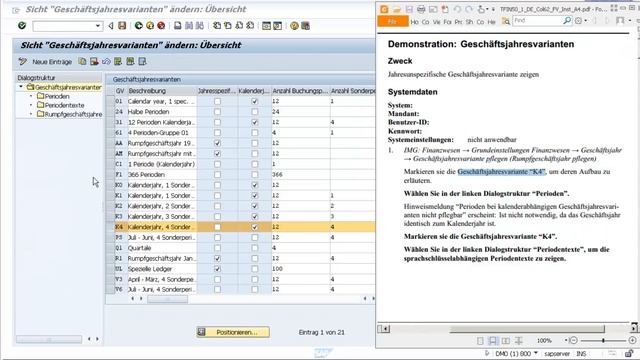The width and height of the screenshot is (640, 360).
Task: Open the Periodentexte folder in Dialogstruktur
Action: [x=60, y=105]
